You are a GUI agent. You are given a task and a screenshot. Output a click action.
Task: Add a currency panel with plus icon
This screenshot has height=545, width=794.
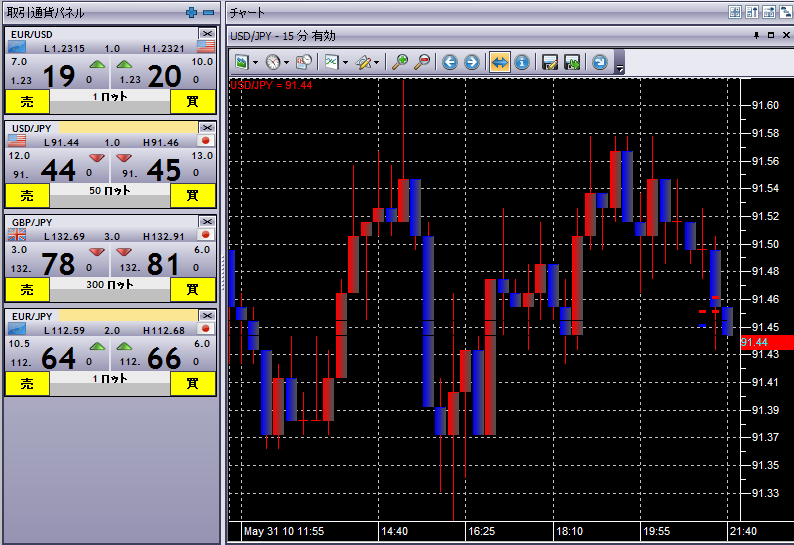tap(192, 13)
